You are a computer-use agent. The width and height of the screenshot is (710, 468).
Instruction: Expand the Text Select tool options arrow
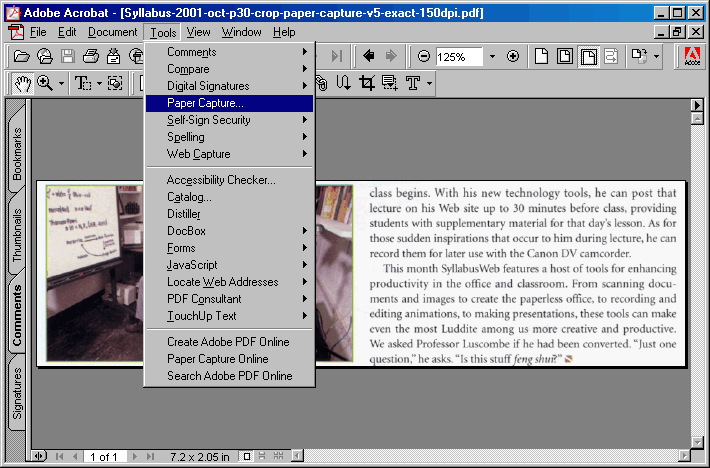(x=99, y=83)
